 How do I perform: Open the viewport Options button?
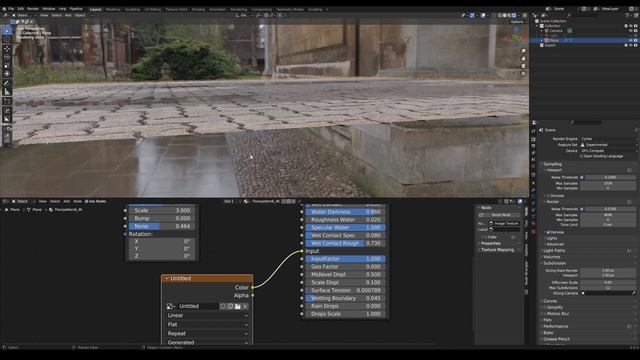coord(517,22)
